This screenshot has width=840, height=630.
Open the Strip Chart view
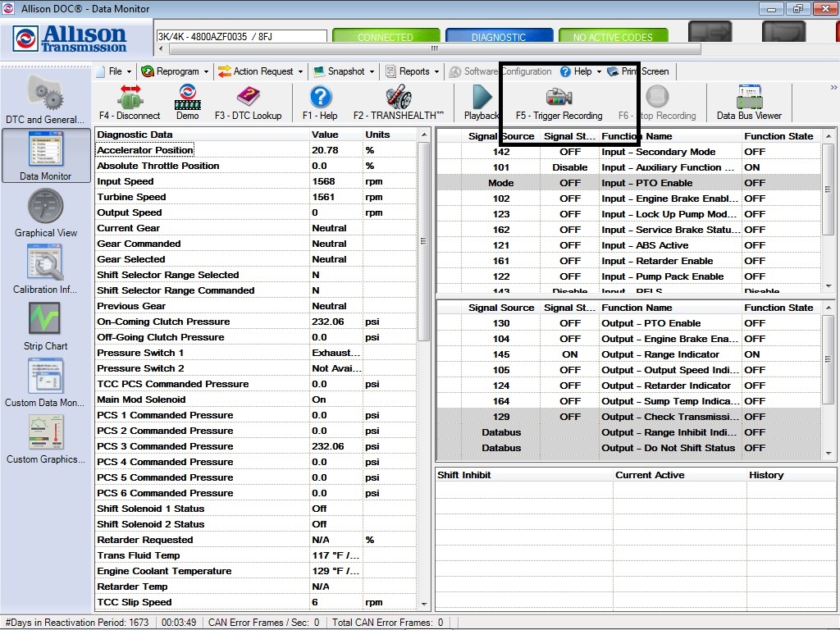(45, 326)
